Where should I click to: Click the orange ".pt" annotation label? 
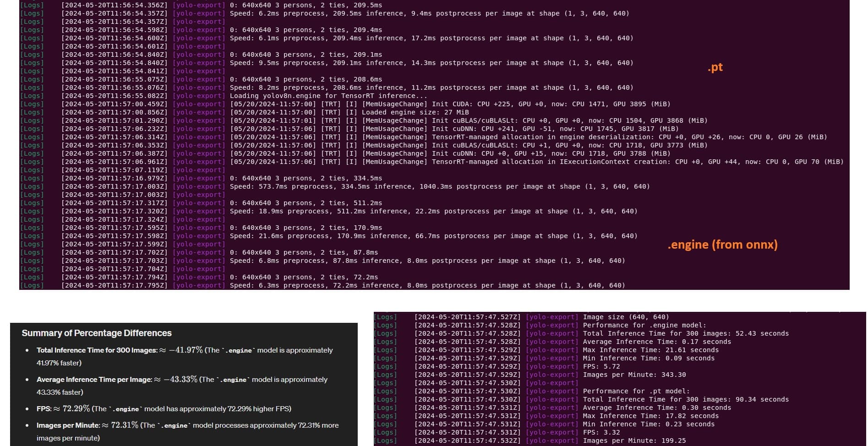[x=715, y=67]
